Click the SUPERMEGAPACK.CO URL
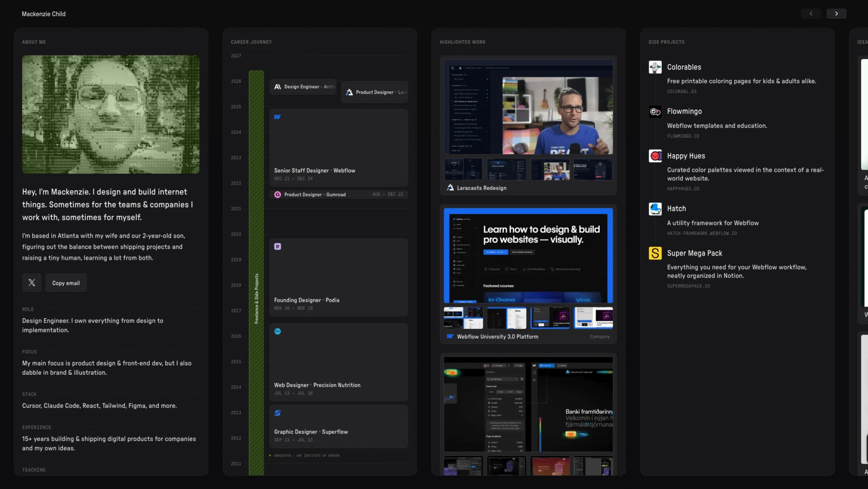The width and height of the screenshot is (868, 489). (688, 286)
